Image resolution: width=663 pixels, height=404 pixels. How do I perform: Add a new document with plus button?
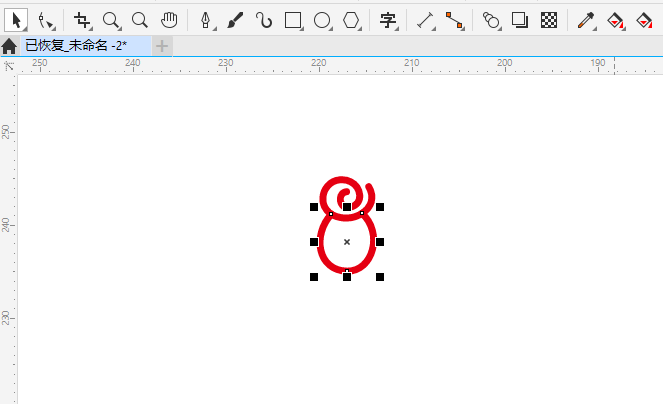point(162,46)
